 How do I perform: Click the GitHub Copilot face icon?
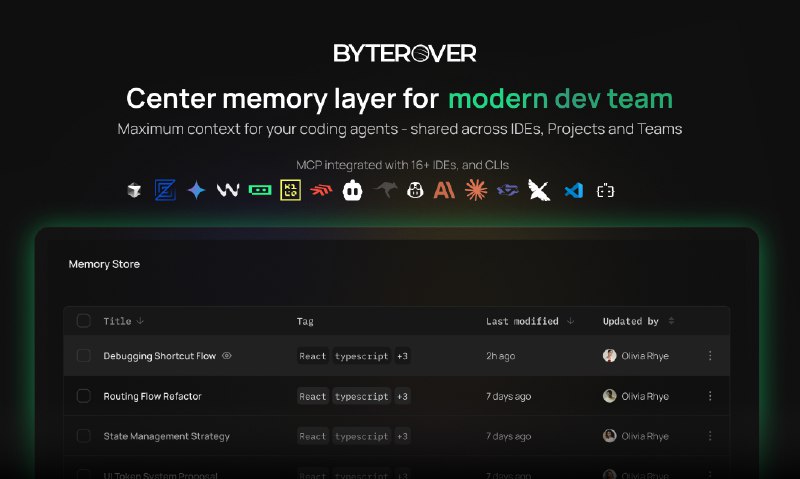click(x=415, y=190)
